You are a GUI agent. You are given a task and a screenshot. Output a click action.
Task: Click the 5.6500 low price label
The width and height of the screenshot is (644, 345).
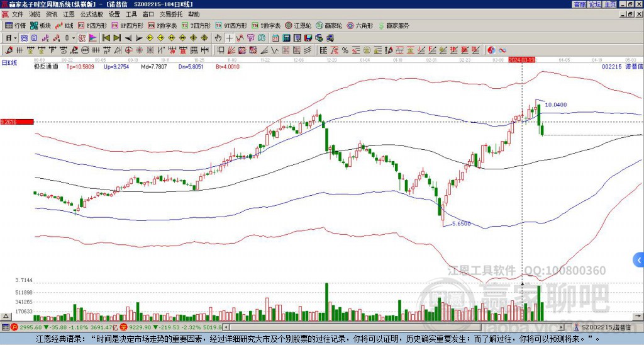(x=461, y=223)
